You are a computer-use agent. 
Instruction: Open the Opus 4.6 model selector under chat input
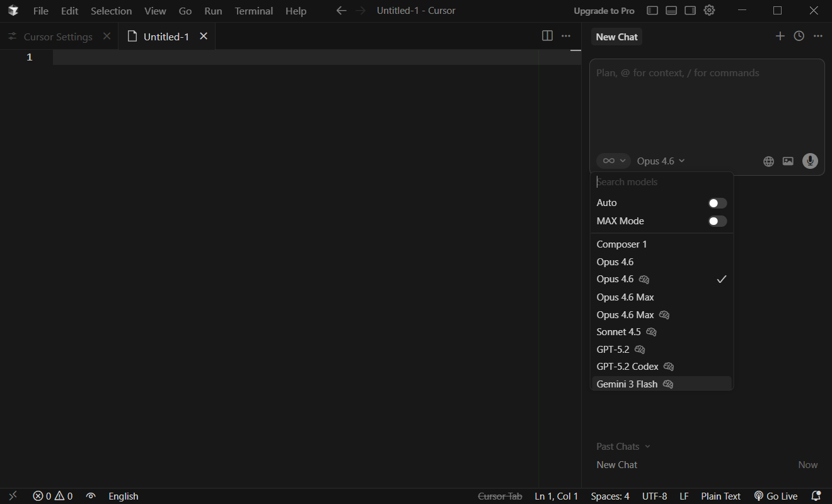tap(661, 161)
